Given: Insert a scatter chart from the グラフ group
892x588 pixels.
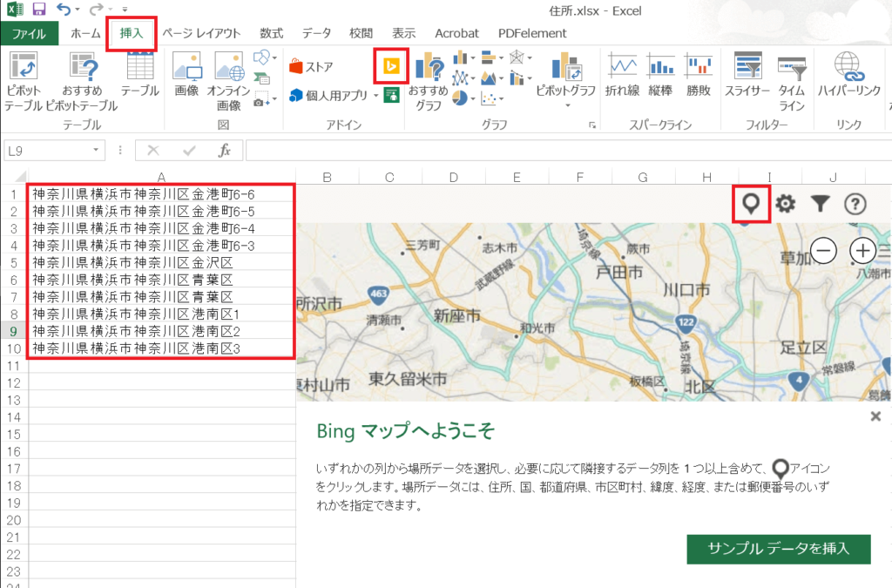Looking at the screenshot, I should [488, 98].
